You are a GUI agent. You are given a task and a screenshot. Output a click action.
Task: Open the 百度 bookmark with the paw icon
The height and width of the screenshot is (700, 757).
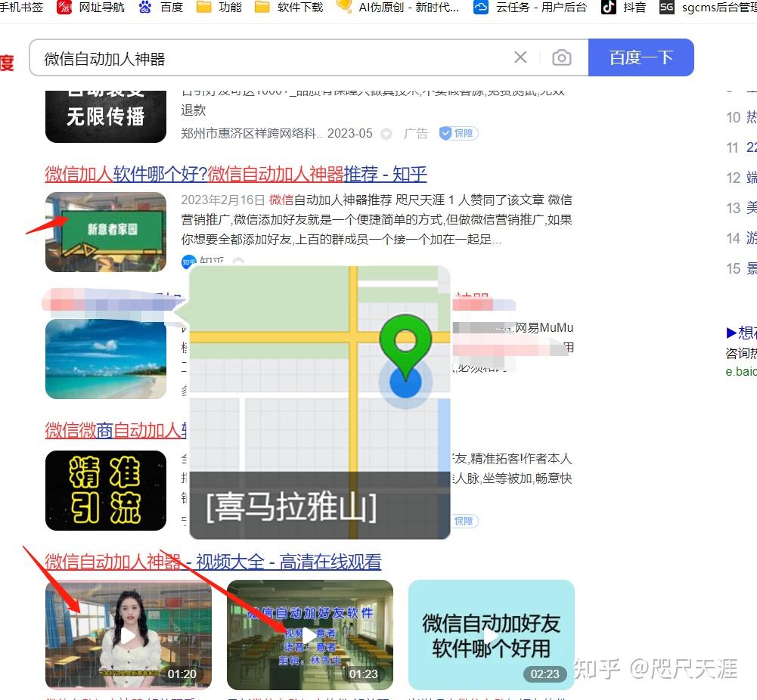click(161, 8)
